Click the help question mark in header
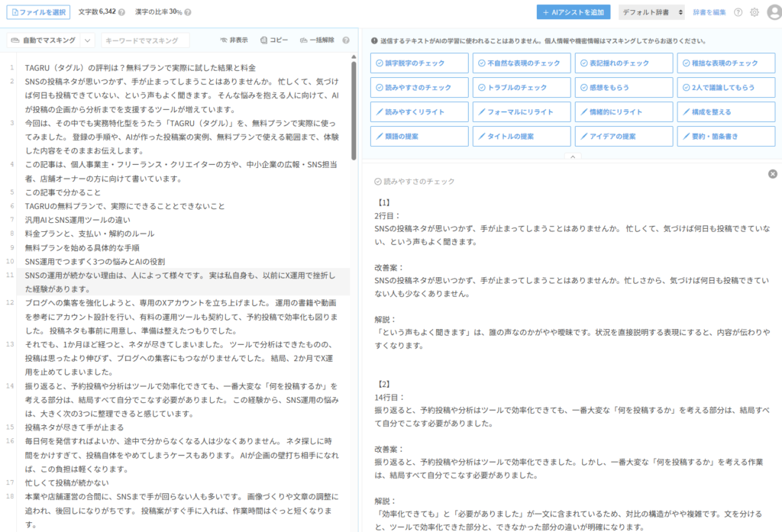This screenshot has height=532, width=782. click(x=738, y=12)
